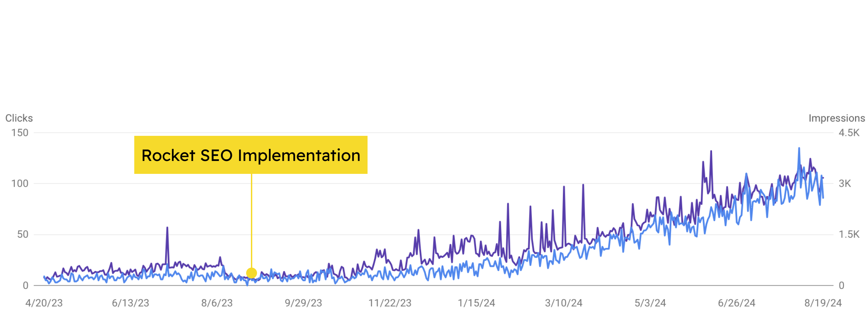Click the Clicks axis title
868x326 pixels.
tap(19, 118)
